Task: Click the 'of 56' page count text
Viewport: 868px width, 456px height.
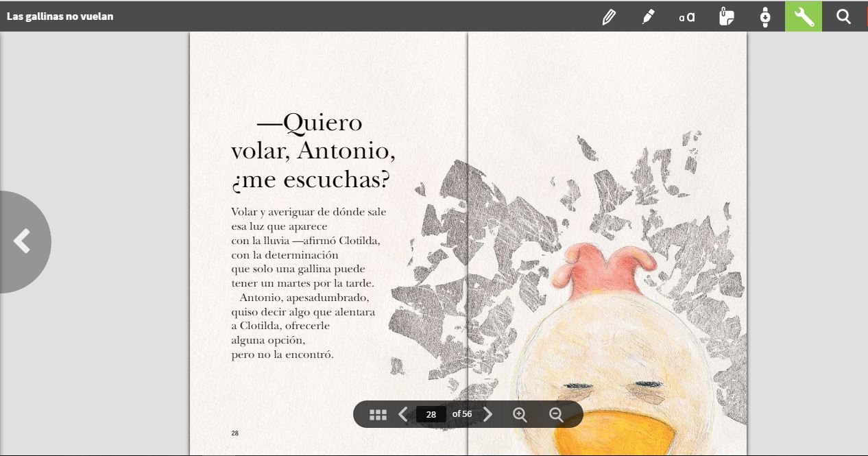Action: pyautogui.click(x=462, y=414)
